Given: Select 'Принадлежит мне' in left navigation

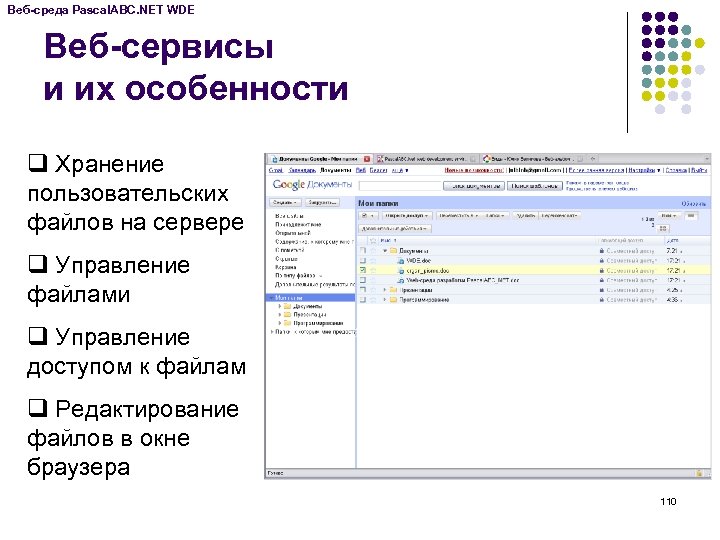Looking at the screenshot, I should (298, 225).
